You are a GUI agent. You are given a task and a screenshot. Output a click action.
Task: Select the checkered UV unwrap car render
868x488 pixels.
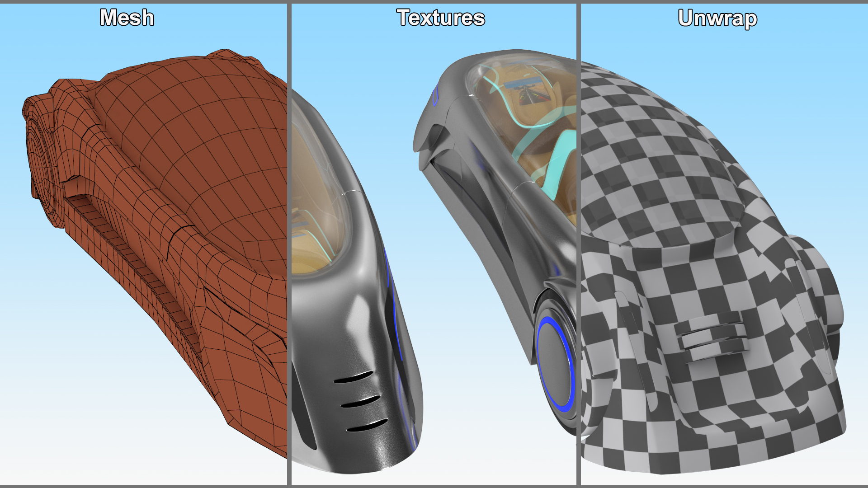[713, 267]
